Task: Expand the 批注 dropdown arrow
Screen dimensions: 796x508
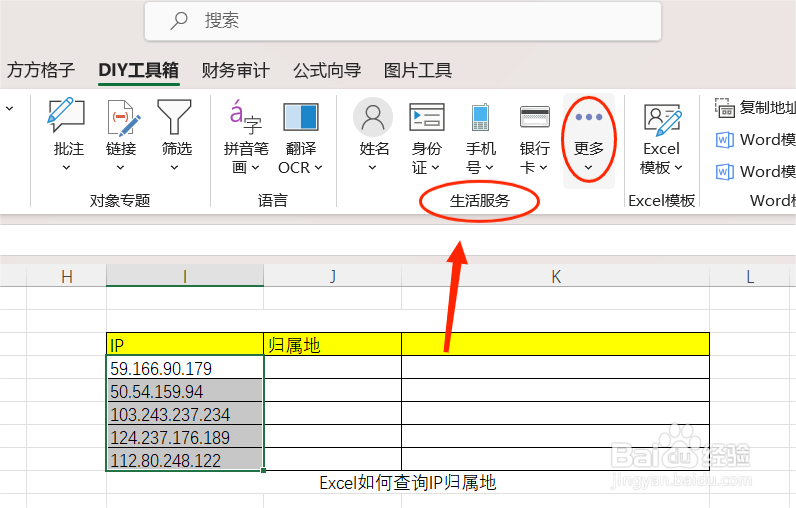Action: [67, 167]
